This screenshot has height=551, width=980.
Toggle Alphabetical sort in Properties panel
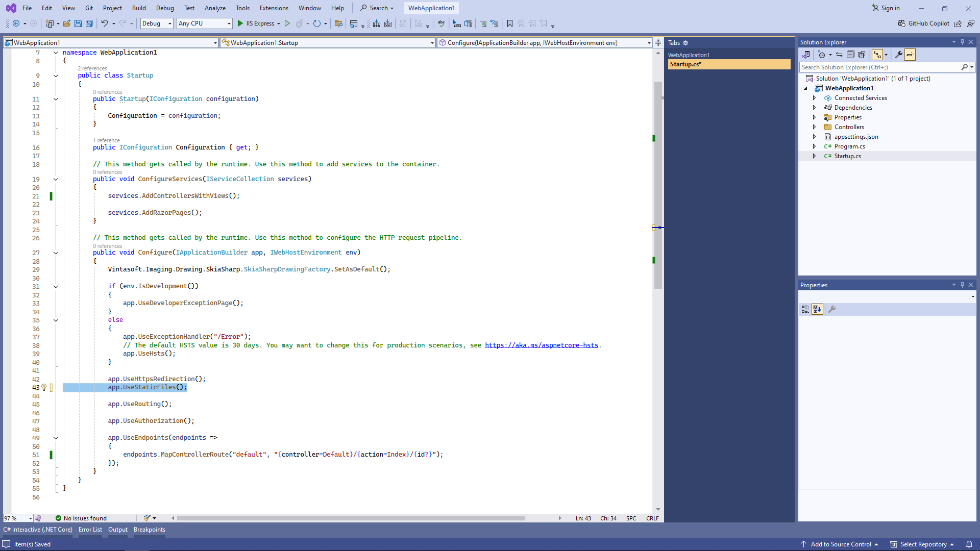click(817, 309)
